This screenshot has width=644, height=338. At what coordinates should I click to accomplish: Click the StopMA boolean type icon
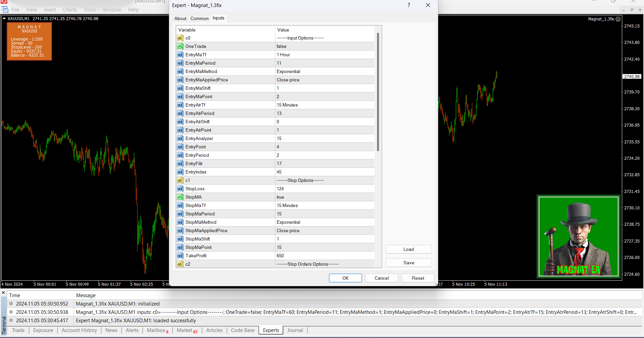180,197
